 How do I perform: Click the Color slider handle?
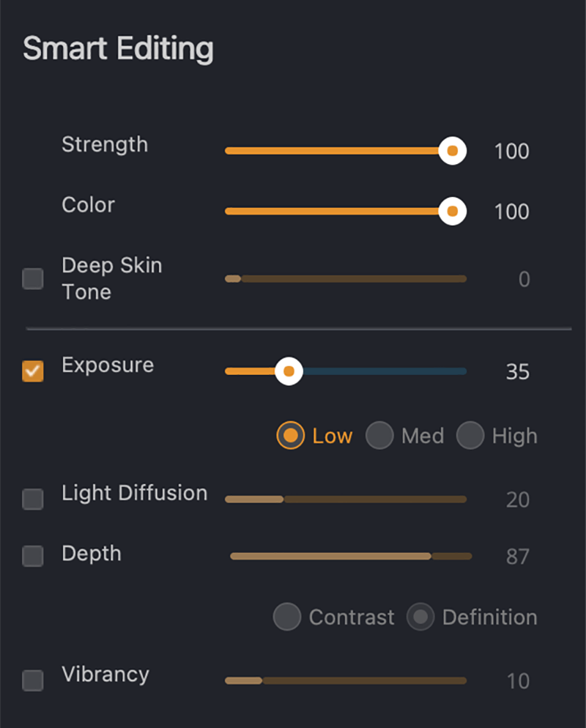pyautogui.click(x=453, y=211)
